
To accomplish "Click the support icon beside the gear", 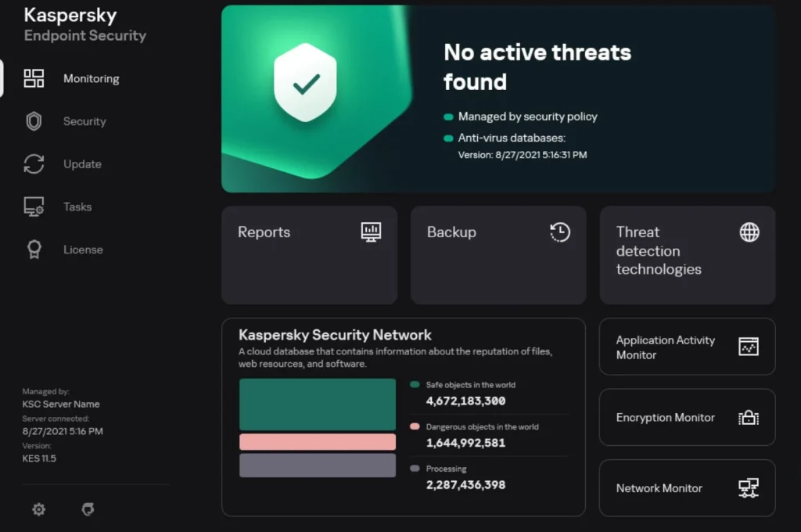I will pos(88,509).
